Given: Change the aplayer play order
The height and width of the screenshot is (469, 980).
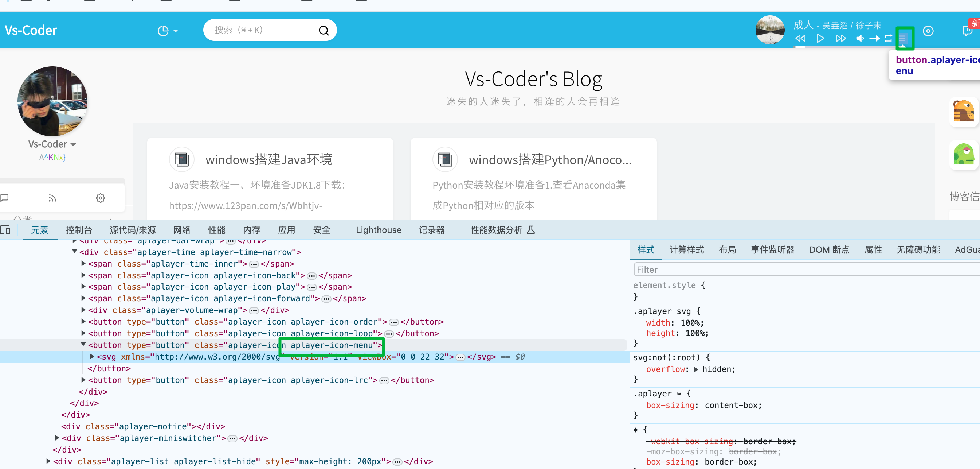Looking at the screenshot, I should point(874,38).
